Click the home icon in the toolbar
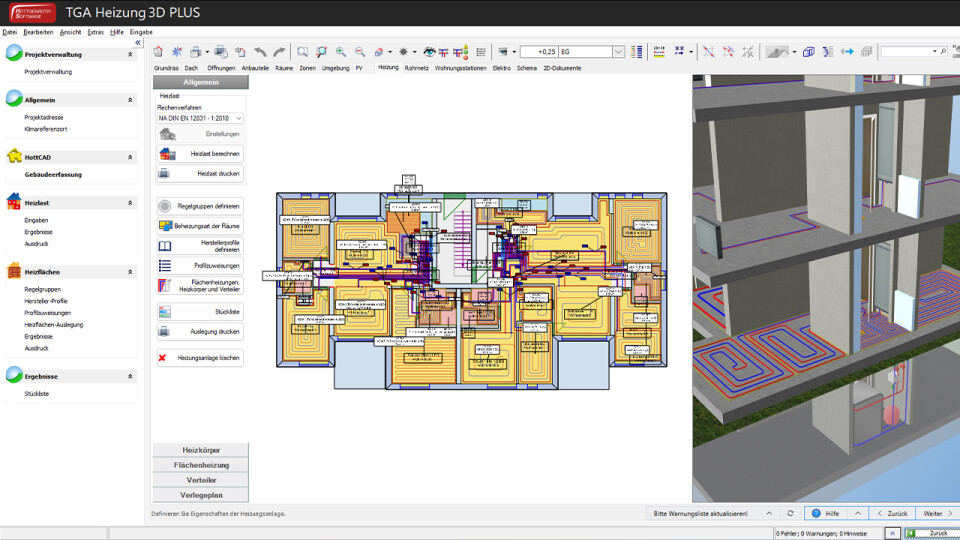Image resolution: width=960 pixels, height=540 pixels. [158, 51]
